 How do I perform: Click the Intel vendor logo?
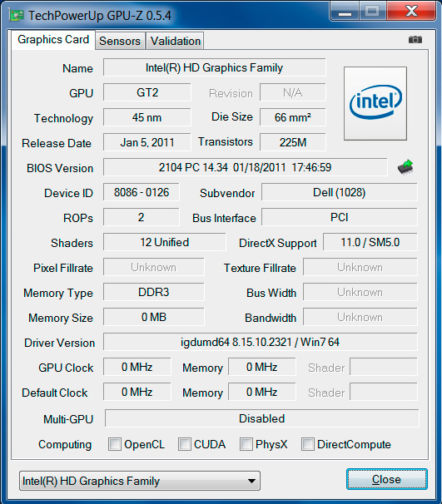pyautogui.click(x=375, y=103)
